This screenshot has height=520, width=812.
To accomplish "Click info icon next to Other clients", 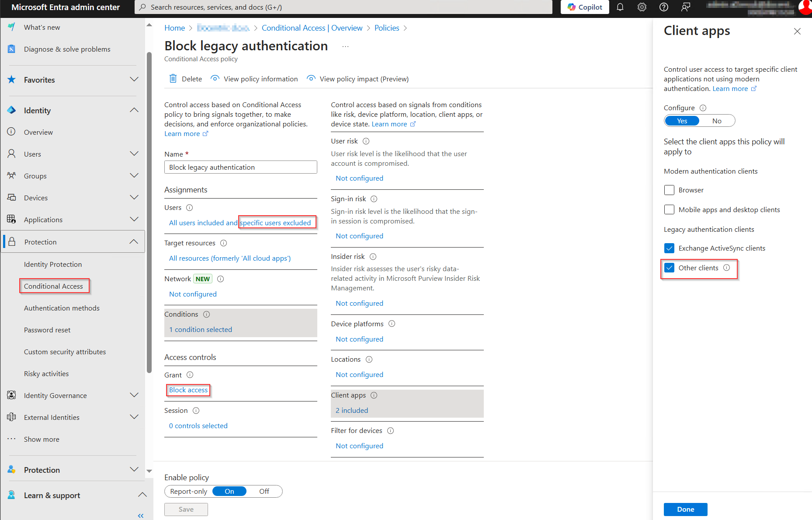I will 726,268.
